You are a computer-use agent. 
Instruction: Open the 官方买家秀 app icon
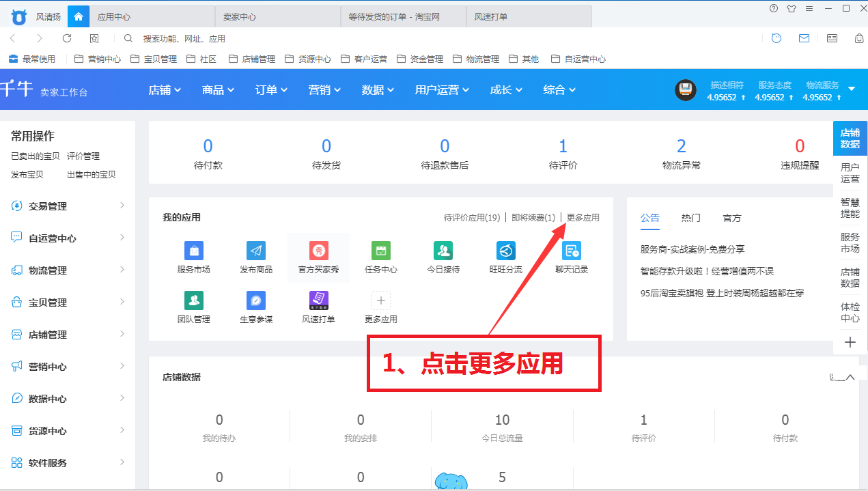(318, 251)
